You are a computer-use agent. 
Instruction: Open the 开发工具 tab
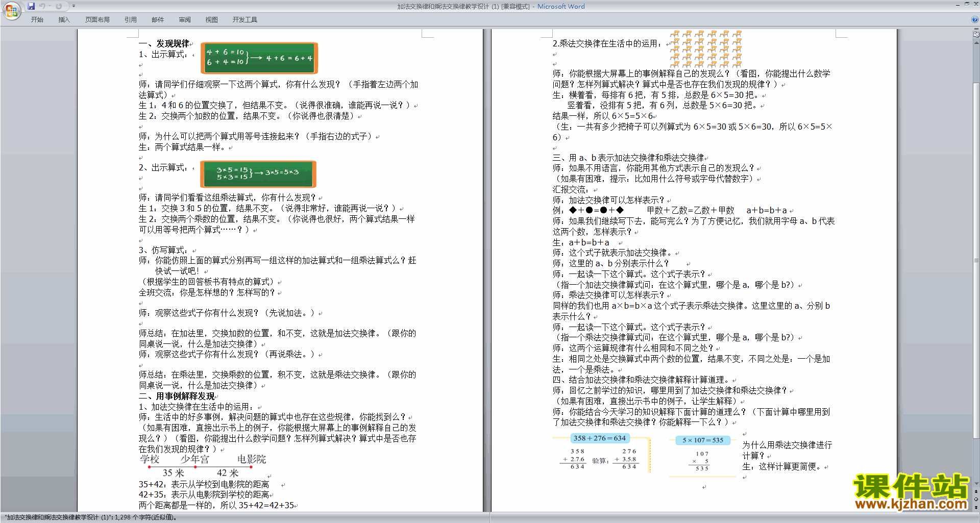tap(245, 20)
